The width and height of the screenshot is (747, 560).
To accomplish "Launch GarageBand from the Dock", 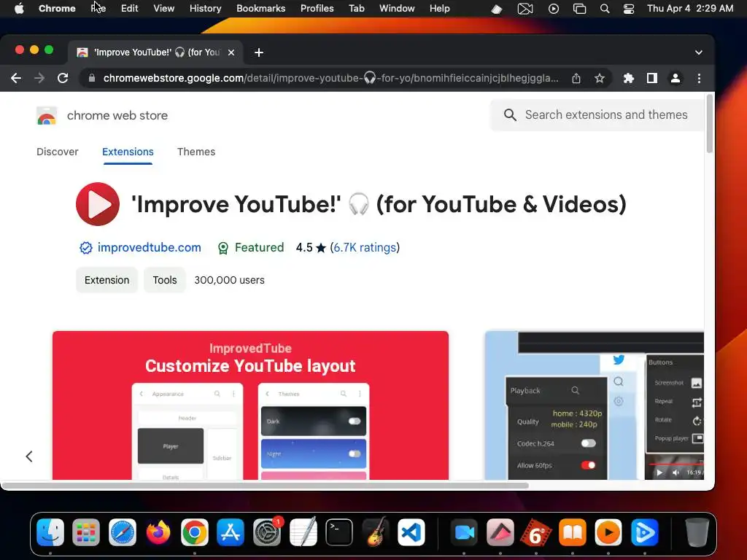I will (x=375, y=532).
